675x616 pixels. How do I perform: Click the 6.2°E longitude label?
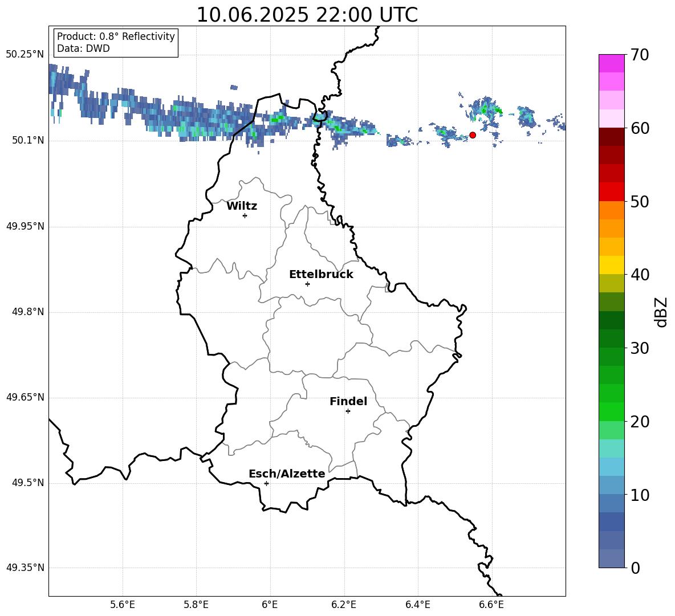point(344,605)
